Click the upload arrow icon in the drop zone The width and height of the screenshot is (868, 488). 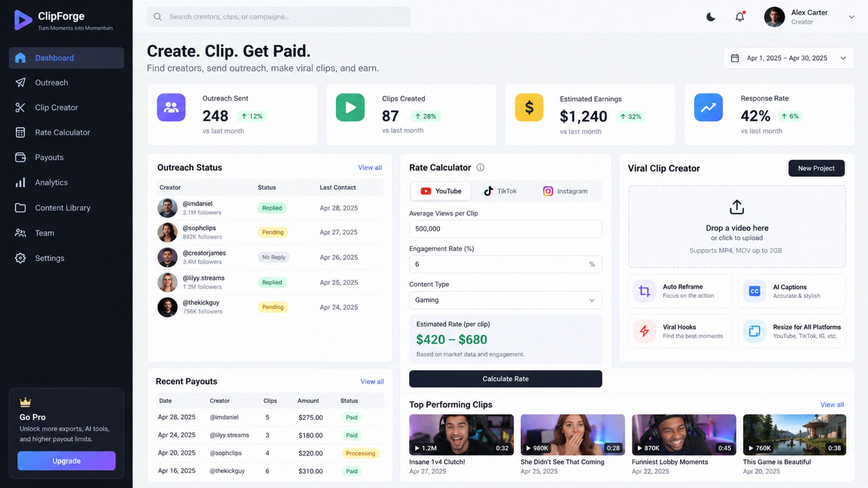737,207
